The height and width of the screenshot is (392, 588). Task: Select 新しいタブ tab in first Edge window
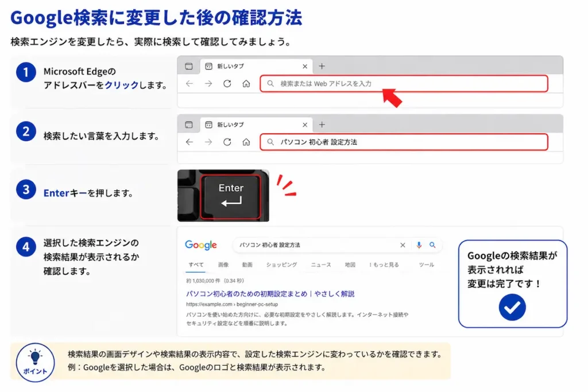pyautogui.click(x=257, y=67)
